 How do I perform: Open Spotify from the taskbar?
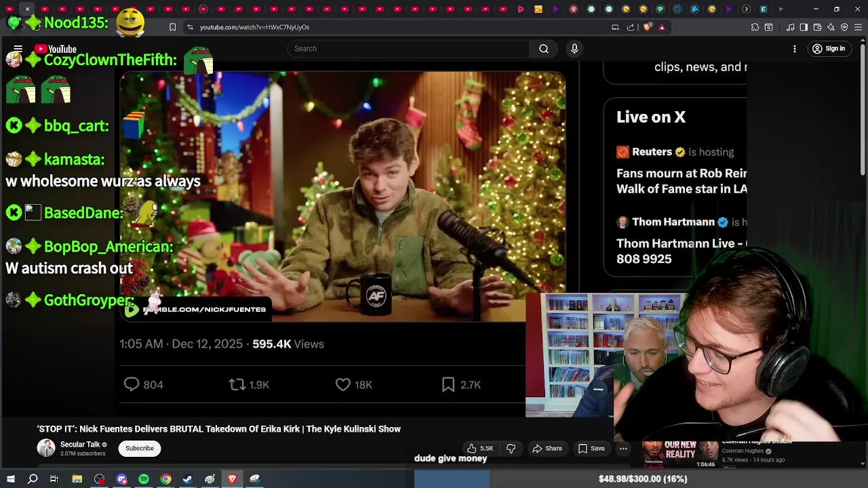pos(144,479)
